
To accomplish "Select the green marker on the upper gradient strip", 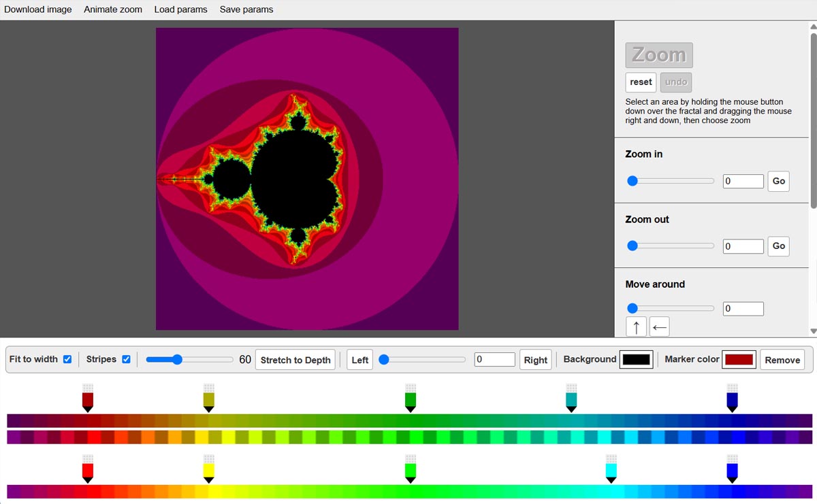I will coord(410,396).
